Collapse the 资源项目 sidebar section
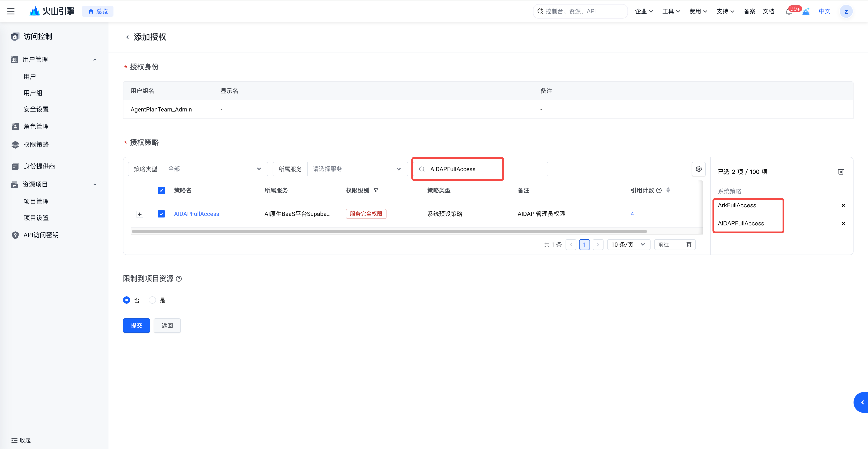The height and width of the screenshot is (449, 868). click(x=95, y=184)
